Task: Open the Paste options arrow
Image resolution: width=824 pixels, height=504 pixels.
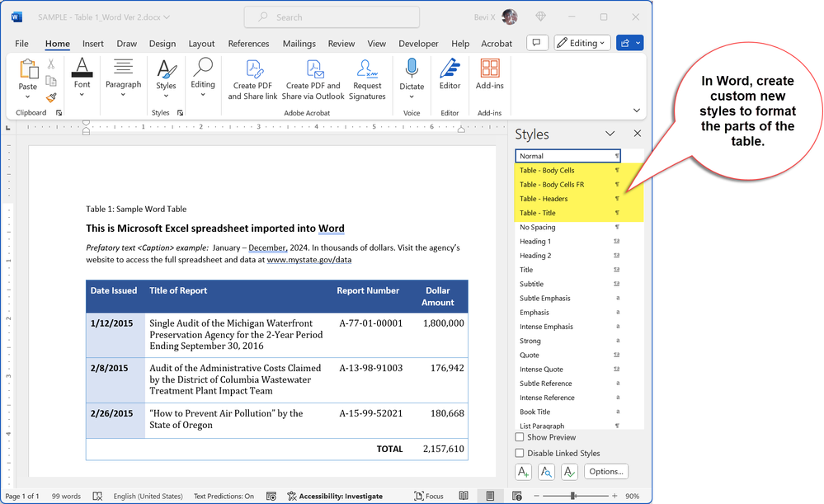Action: [x=28, y=97]
